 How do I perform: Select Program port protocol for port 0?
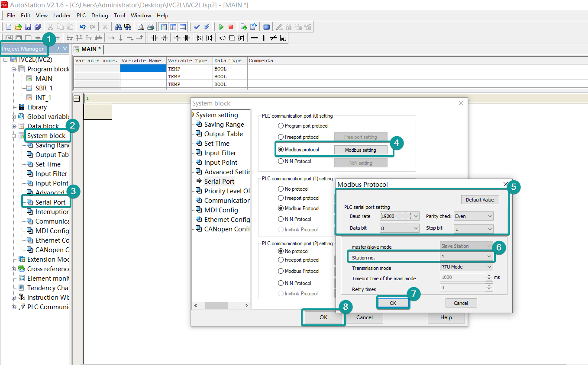pos(281,126)
